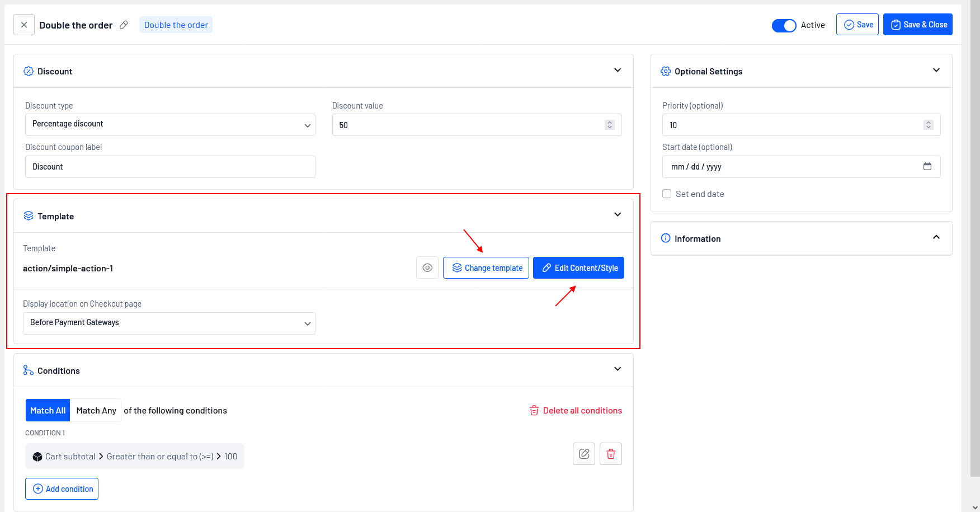This screenshot has width=980, height=512.
Task: Click the Save & Close button
Action: (x=917, y=25)
